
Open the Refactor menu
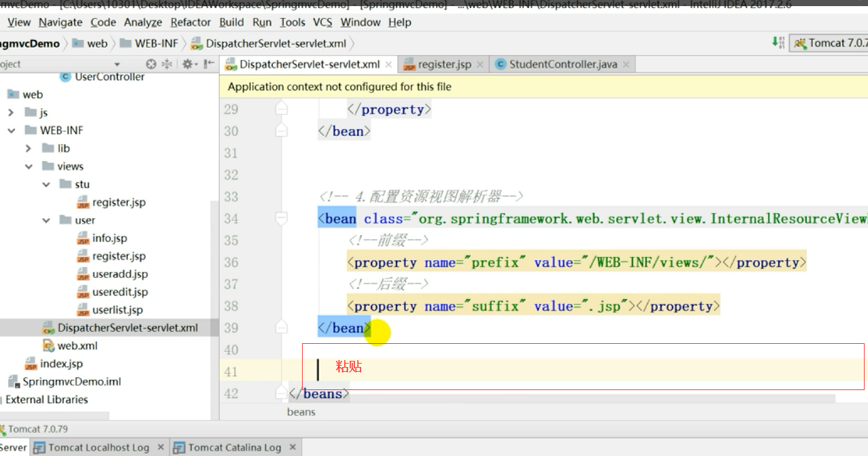(190, 22)
